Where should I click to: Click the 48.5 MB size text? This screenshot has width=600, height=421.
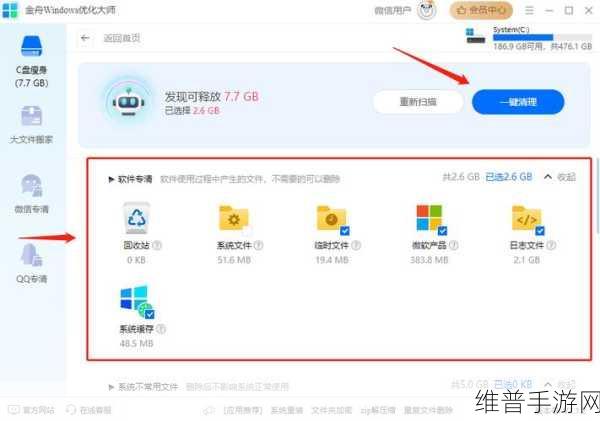click(x=136, y=344)
